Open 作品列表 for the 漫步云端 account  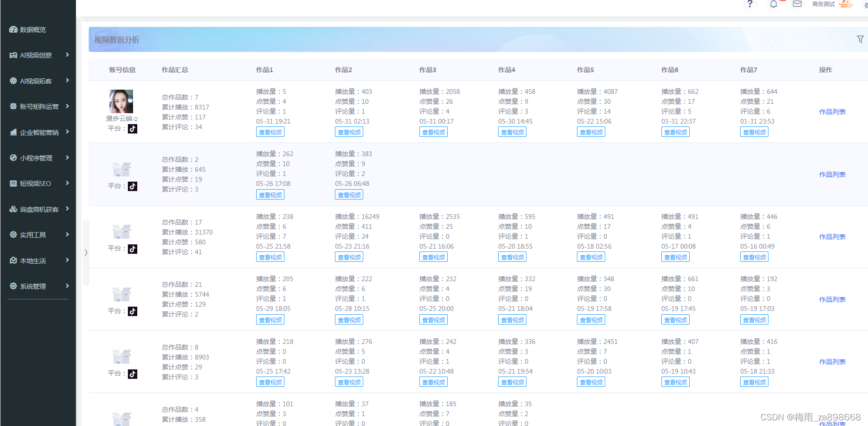832,112
